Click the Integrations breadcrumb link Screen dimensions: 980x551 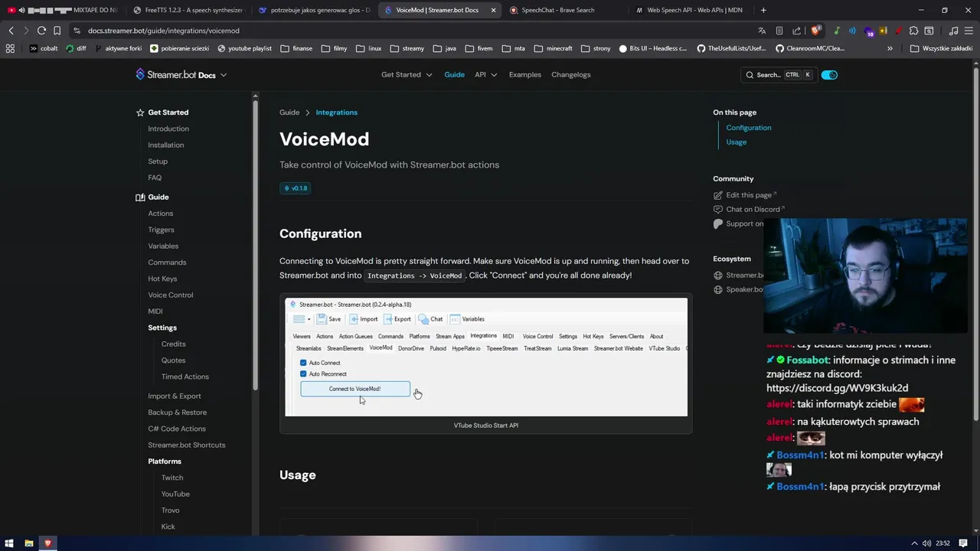(337, 112)
